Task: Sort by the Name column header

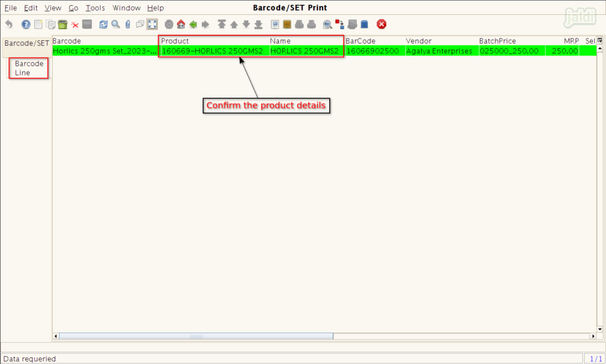Action: pyautogui.click(x=307, y=41)
